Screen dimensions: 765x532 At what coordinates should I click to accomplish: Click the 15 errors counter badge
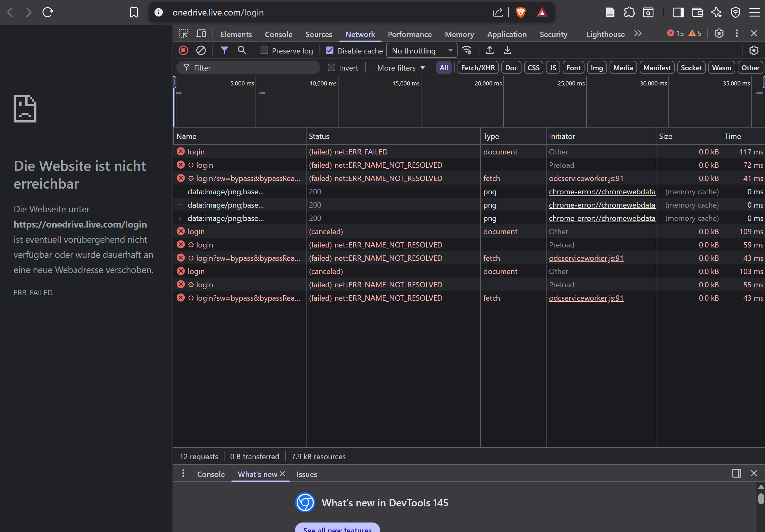675,33
